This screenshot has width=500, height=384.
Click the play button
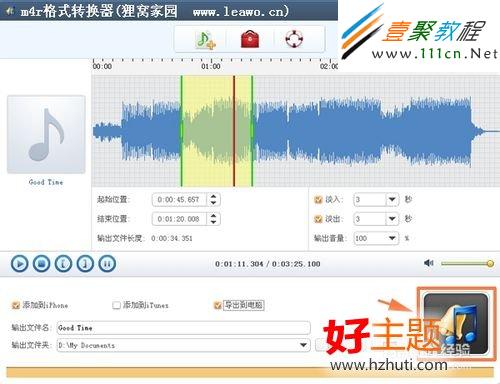click(x=20, y=264)
